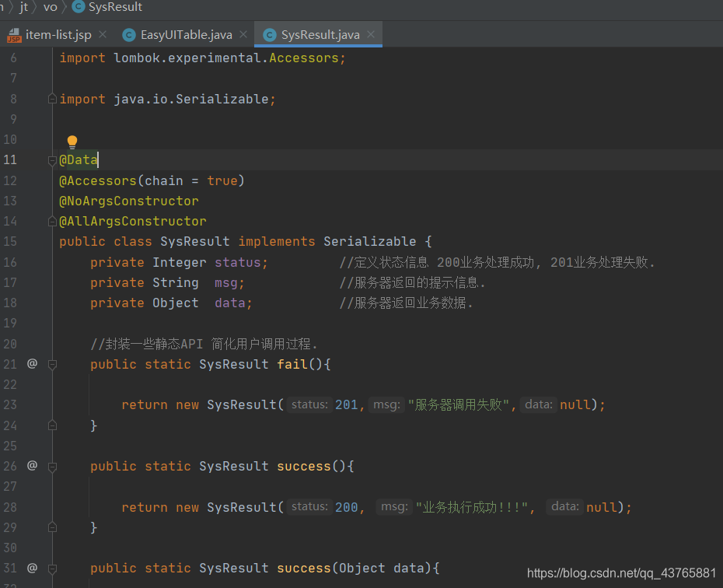Screen dimensions: 723x588
Task: Click the @Data annotation on line 11
Action: (x=79, y=160)
